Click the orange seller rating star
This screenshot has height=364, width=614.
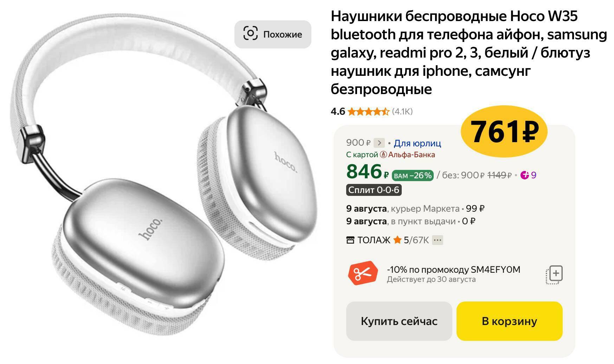[398, 240]
